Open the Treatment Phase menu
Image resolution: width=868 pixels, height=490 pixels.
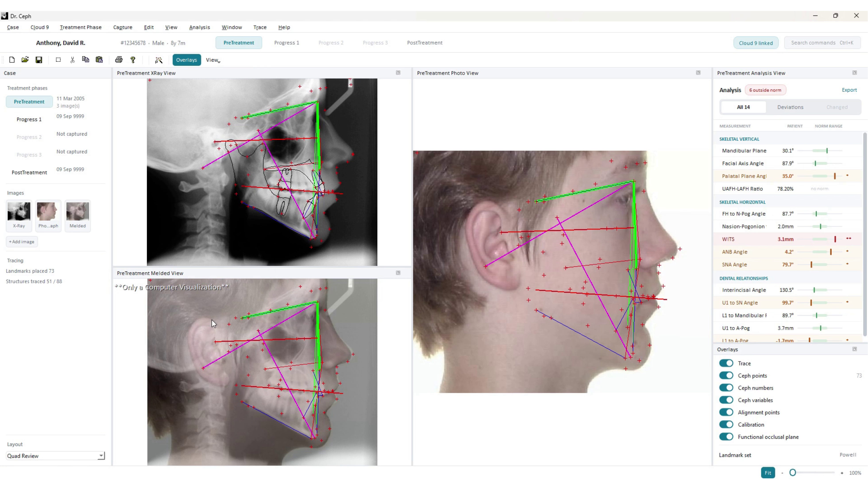pyautogui.click(x=81, y=27)
